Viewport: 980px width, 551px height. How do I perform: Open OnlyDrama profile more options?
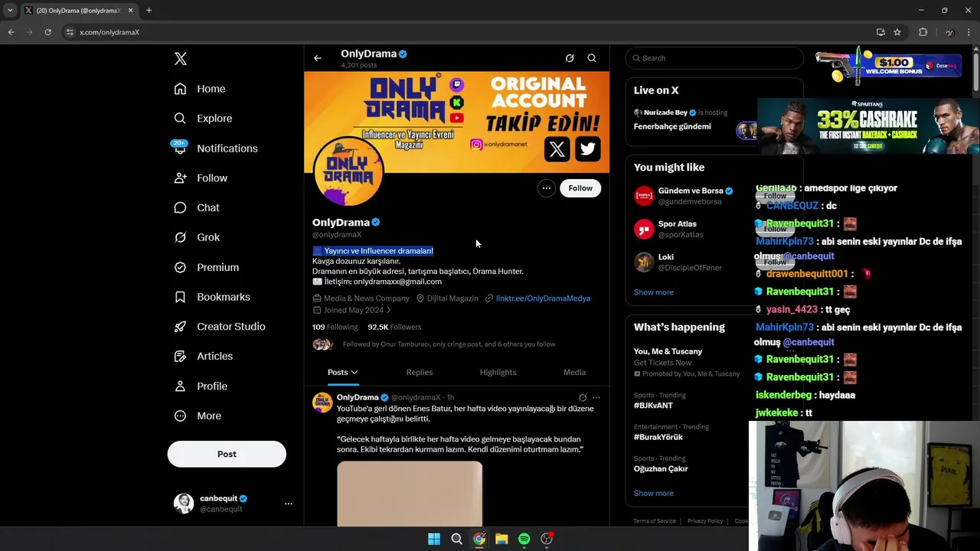pos(546,188)
